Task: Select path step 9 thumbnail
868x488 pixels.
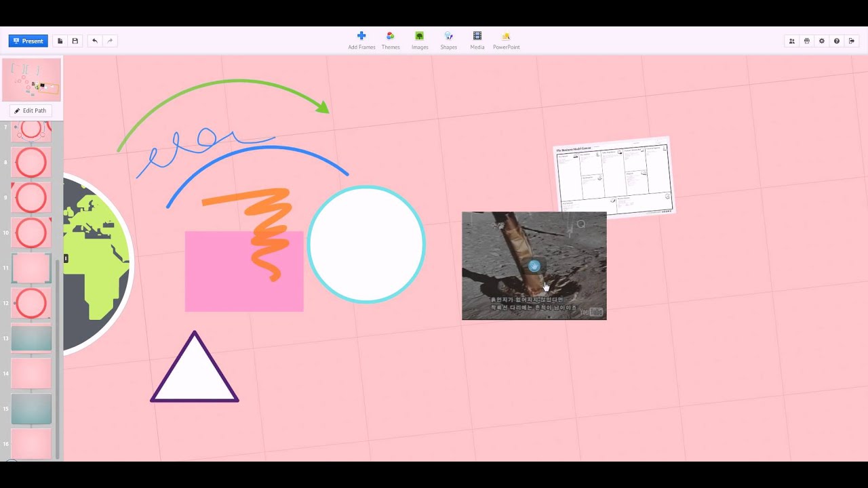Action: pyautogui.click(x=31, y=198)
